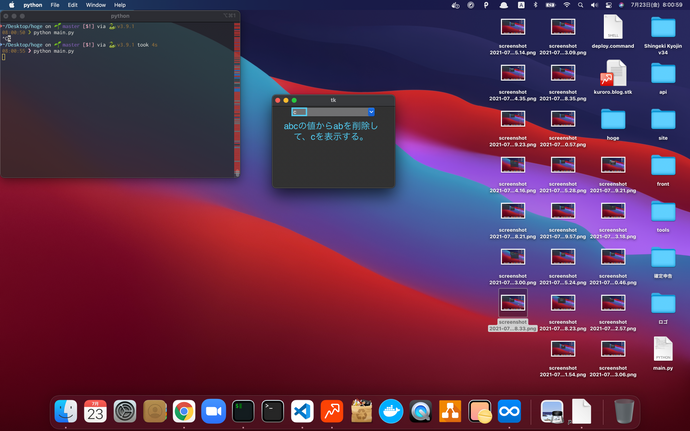This screenshot has height=431, width=690.
Task: Launch Finder from the dock
Action: click(x=66, y=411)
